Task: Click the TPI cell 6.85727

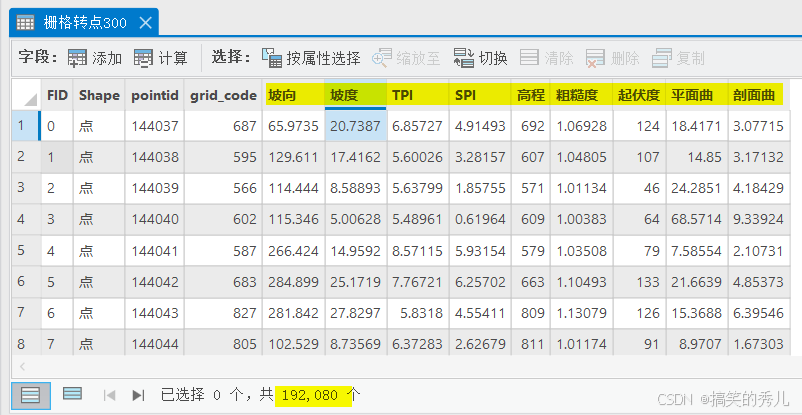Action: pos(418,126)
